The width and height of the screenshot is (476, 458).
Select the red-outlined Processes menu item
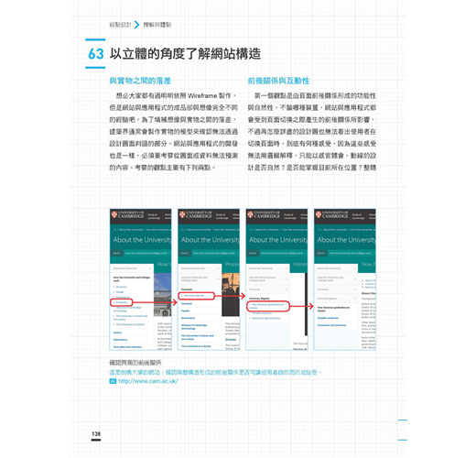pyautogui.click(x=122, y=302)
